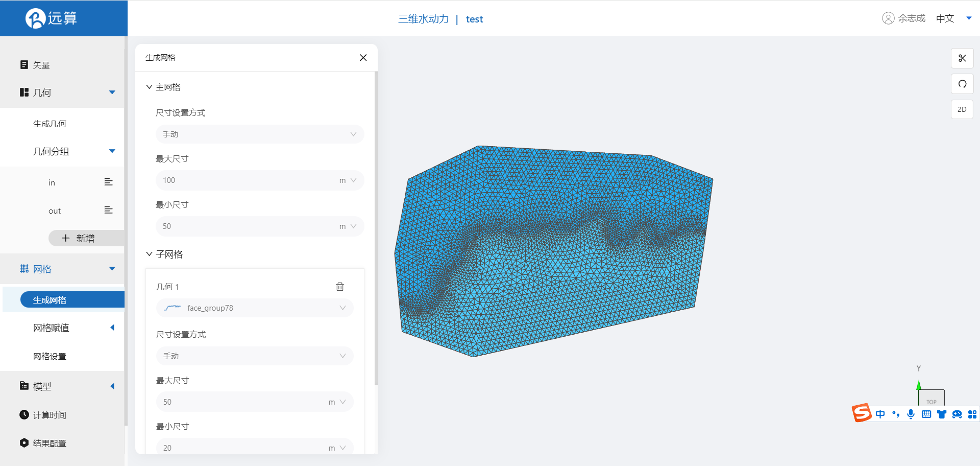Change unit of main mesh 最小尺寸
Screen dimensions: 980x466
pos(348,226)
